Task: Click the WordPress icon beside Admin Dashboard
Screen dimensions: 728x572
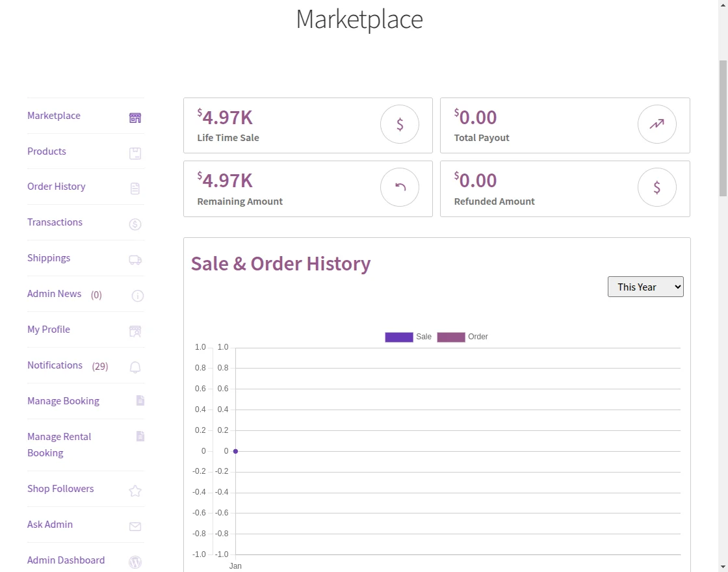Action: click(135, 562)
